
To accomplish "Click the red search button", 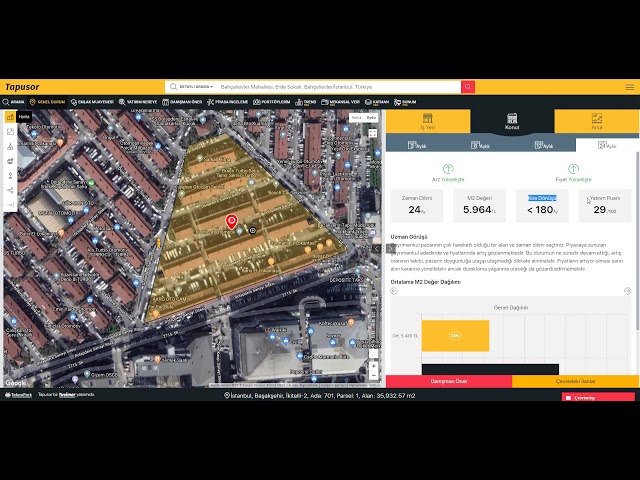I will (468, 87).
